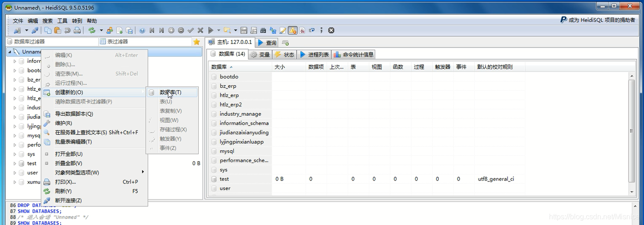
Task: Click the binoculars find text icon
Action: (x=263, y=31)
